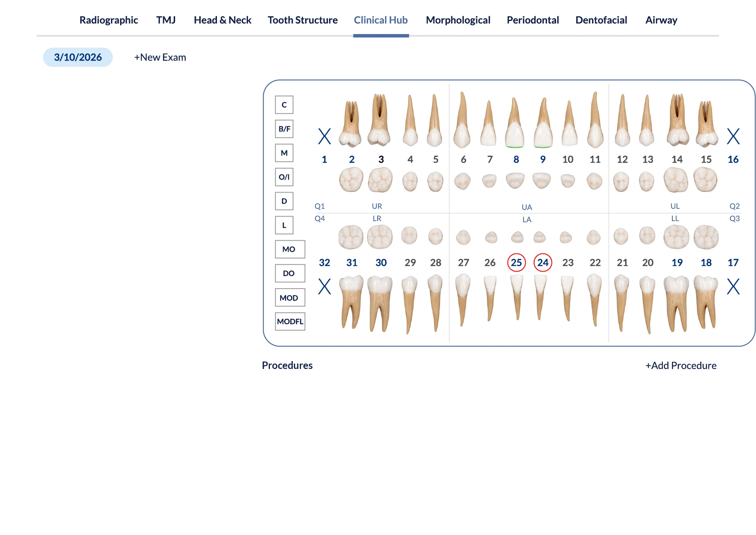Toggle the L surface box

pyautogui.click(x=284, y=225)
